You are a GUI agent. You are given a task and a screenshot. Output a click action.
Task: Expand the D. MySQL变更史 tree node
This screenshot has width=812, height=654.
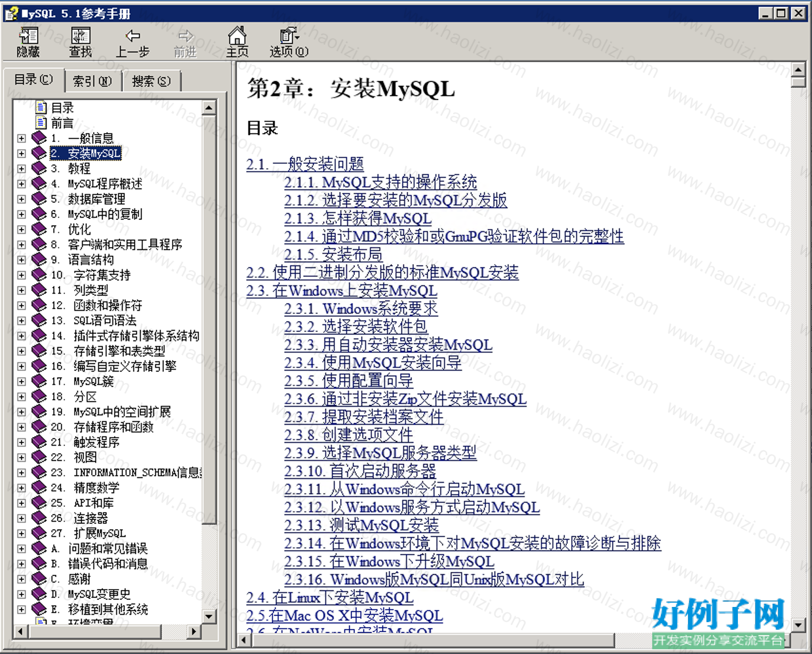pyautogui.click(x=21, y=595)
